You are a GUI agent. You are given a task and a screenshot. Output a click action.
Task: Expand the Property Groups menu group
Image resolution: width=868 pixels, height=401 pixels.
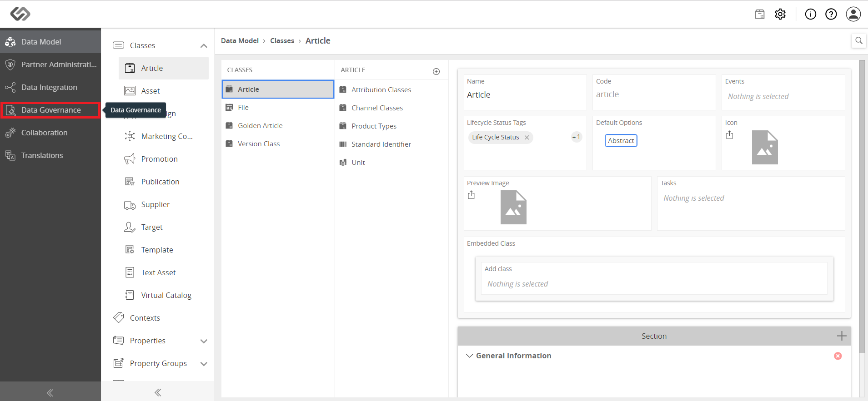pyautogui.click(x=204, y=364)
